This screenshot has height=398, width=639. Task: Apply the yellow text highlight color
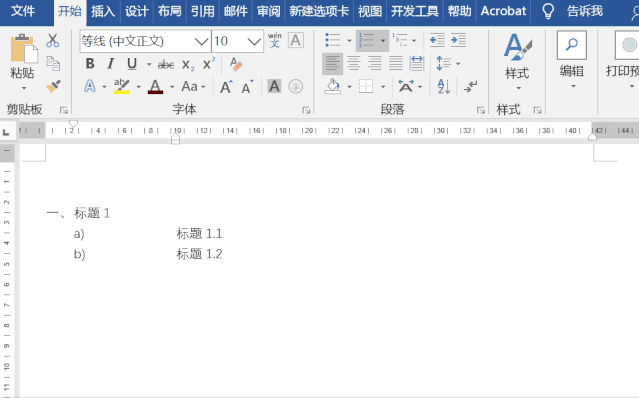(121, 86)
